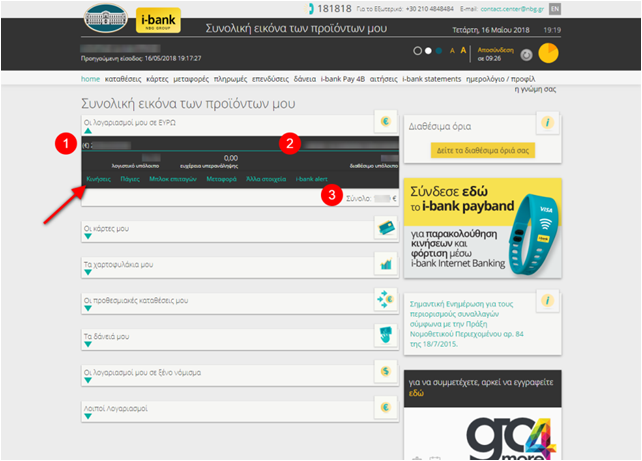Viewport: 642px width, 461px height.
Task: Expand the Οι κάρτες μου section
Action: (88, 236)
